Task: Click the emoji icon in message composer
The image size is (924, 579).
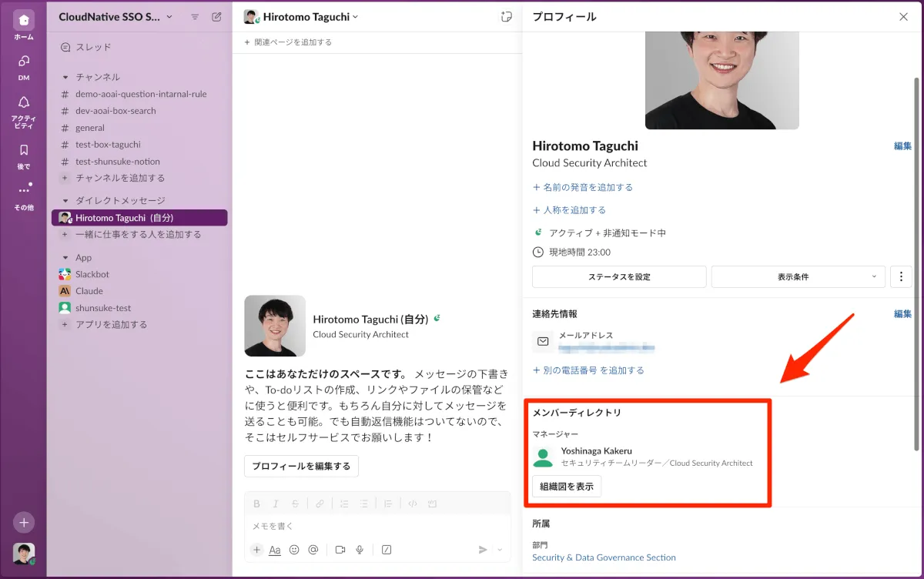Action: click(x=294, y=550)
